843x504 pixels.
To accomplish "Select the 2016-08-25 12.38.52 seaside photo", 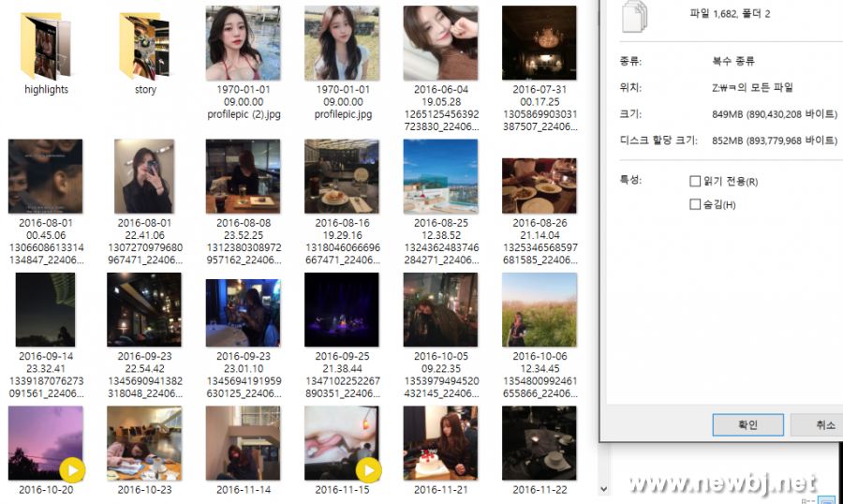I will click(440, 177).
